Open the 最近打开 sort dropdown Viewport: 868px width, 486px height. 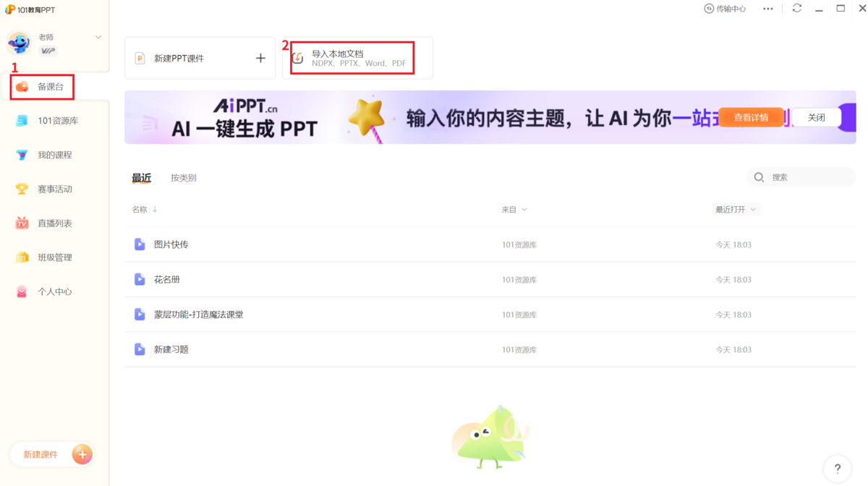coord(736,209)
